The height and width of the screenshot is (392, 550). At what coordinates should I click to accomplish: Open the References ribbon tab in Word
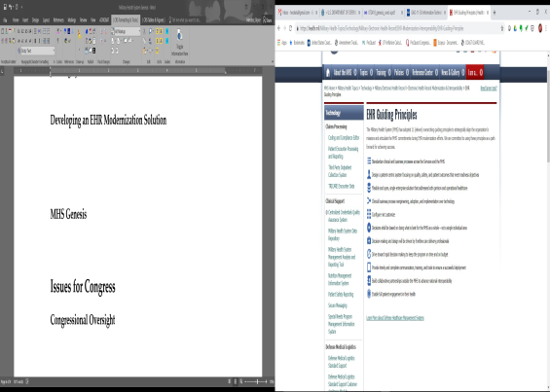(58, 20)
